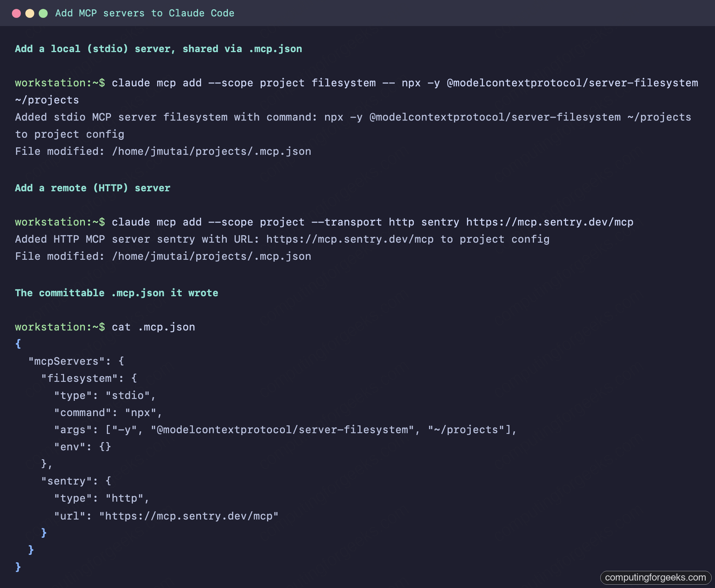The image size is (715, 588).
Task: Click the wrapped '~/projects' argument line
Action: 47,100
